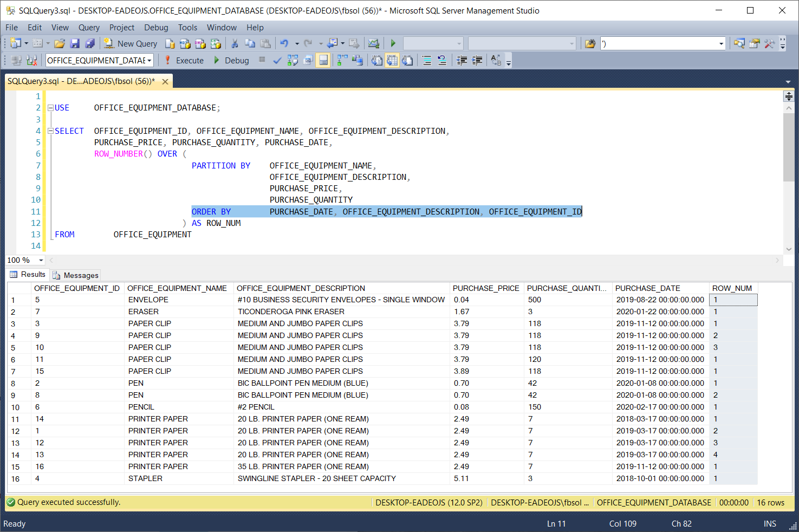The width and height of the screenshot is (799, 532).
Task: Switch to the Messages tab
Action: tap(76, 275)
